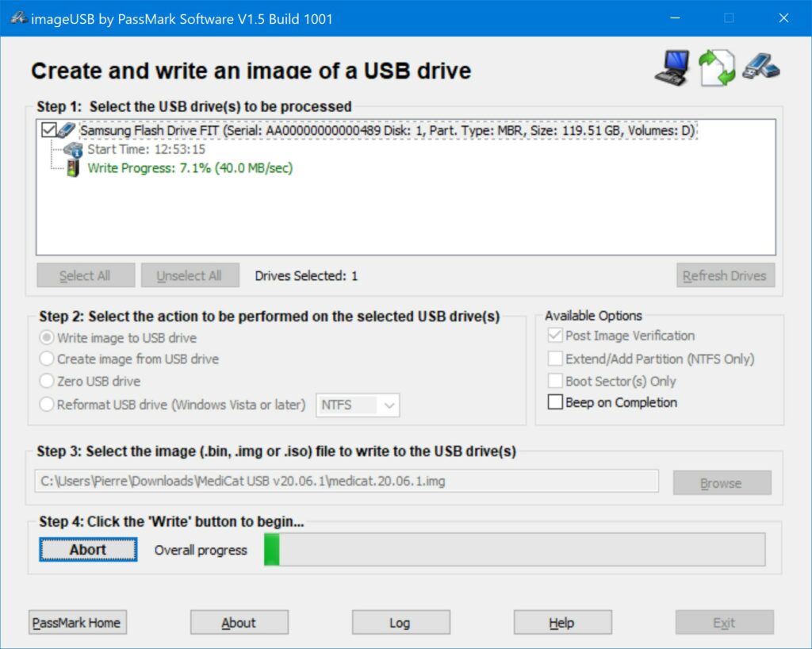Click the Drives Selected: 1 text
Screen dimensions: 812x649
(x=306, y=275)
